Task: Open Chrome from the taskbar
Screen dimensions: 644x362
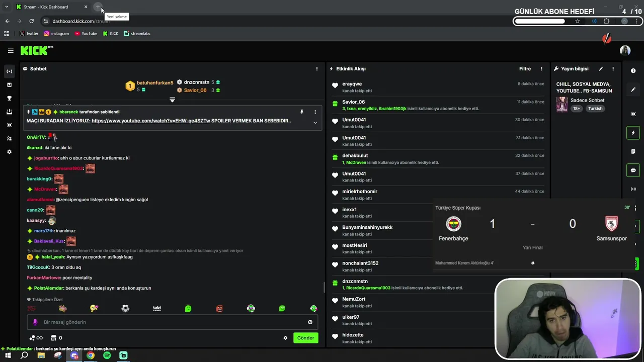Action: click(91, 355)
